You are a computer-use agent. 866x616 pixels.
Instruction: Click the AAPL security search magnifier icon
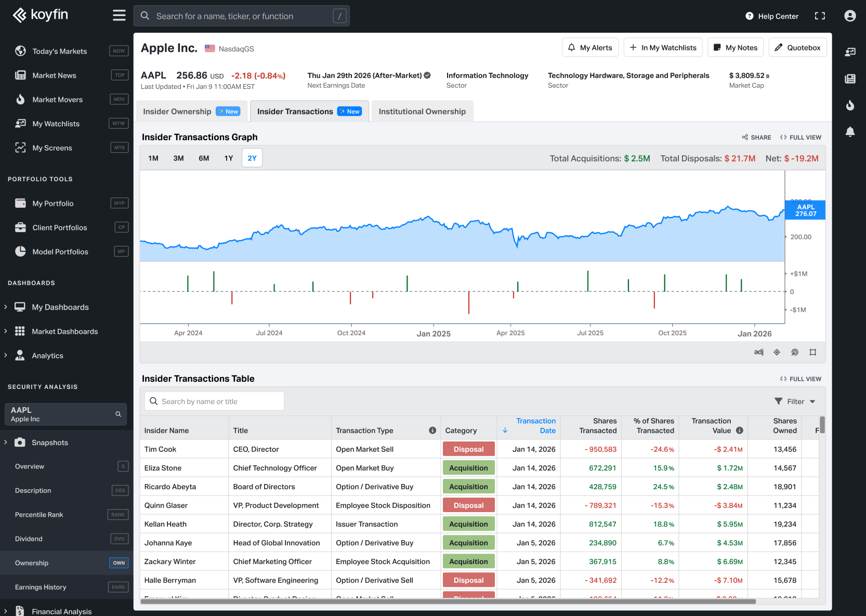click(118, 414)
